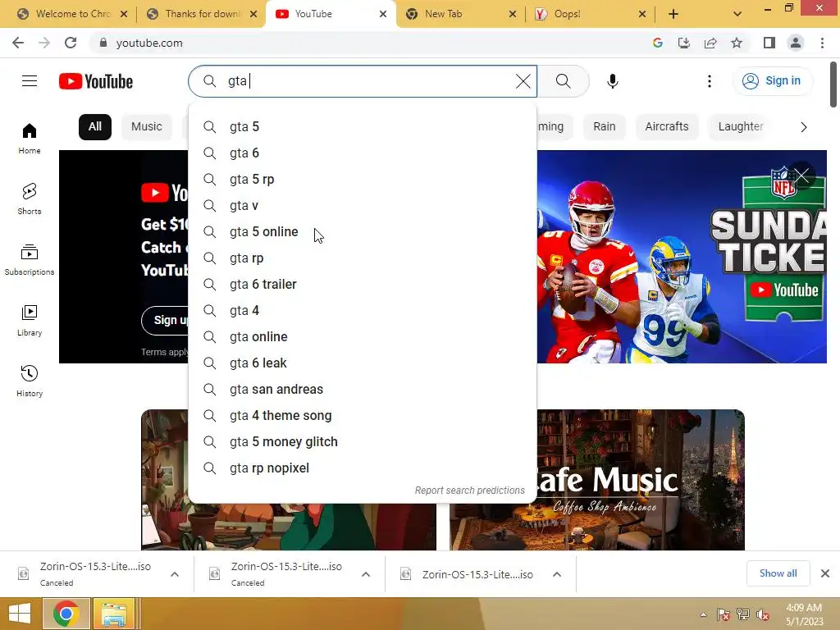Expand tab search dropdown arrow
Screen dimensions: 840x630
[737, 14]
